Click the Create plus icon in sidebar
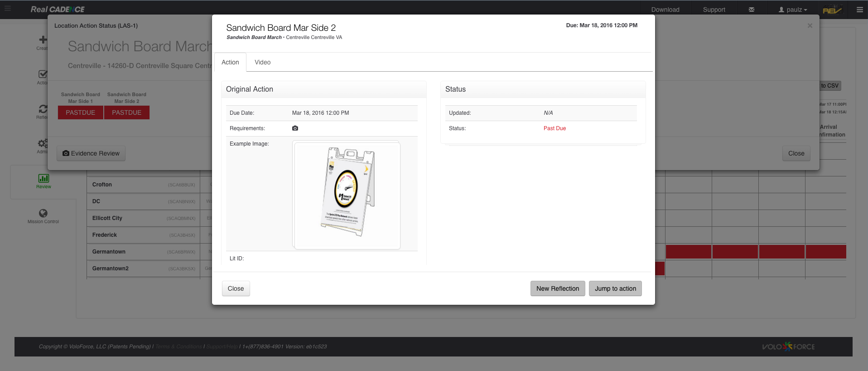This screenshot has height=371, width=868. 43,40
